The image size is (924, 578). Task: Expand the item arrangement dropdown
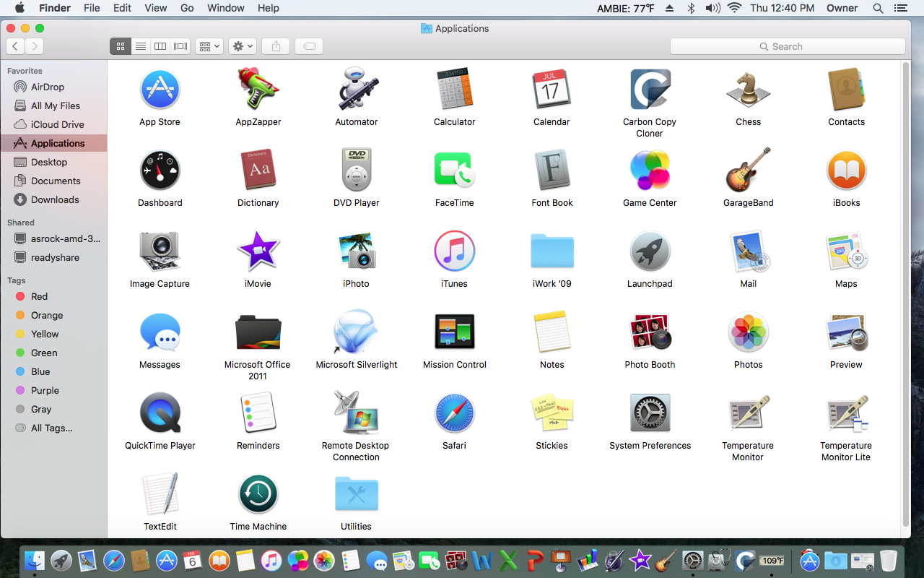point(209,46)
